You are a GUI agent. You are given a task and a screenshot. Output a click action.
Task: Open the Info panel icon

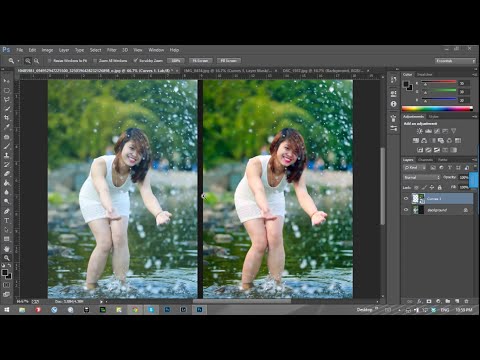click(x=394, y=104)
